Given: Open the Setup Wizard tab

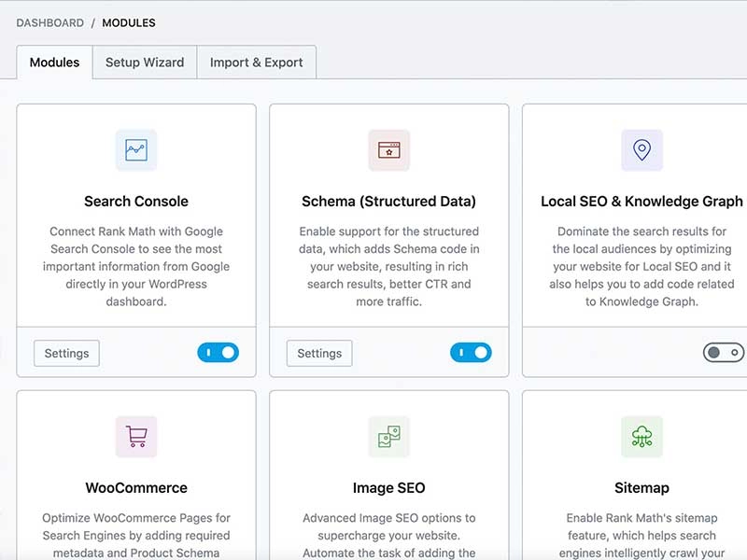Looking at the screenshot, I should coord(145,63).
